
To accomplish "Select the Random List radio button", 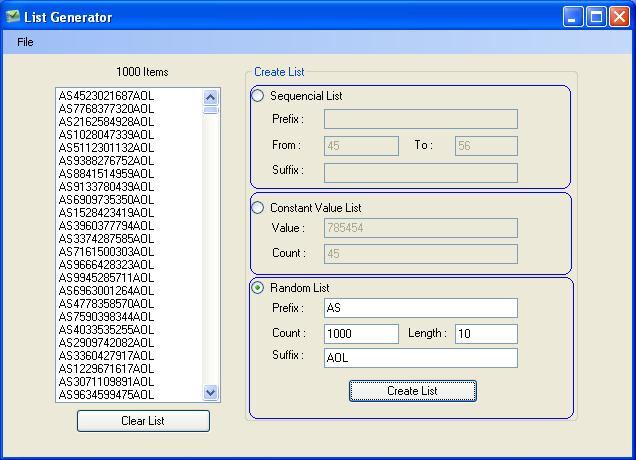I will pos(258,288).
